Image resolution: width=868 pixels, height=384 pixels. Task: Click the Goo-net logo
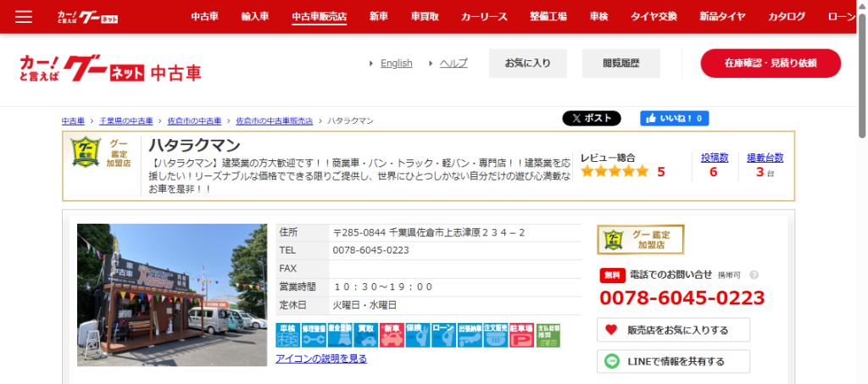point(110,68)
